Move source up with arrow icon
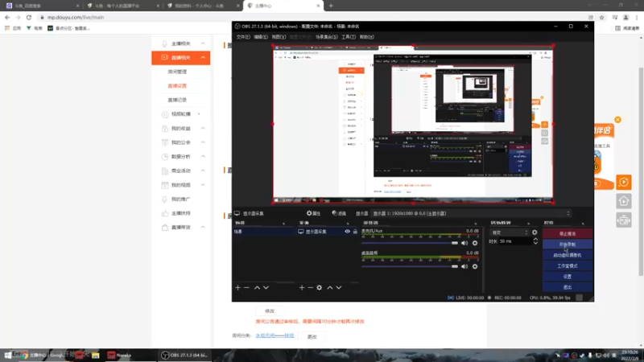Screen dimensions: 644x362 point(330,288)
